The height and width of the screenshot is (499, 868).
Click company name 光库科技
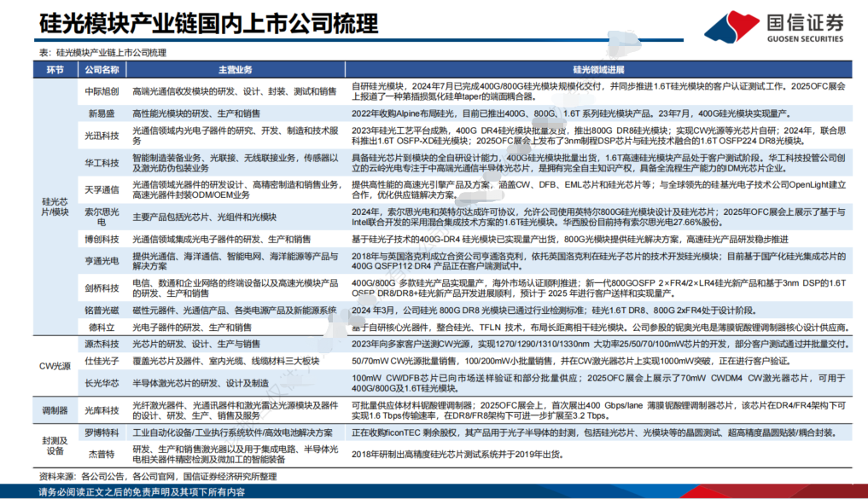102,410
